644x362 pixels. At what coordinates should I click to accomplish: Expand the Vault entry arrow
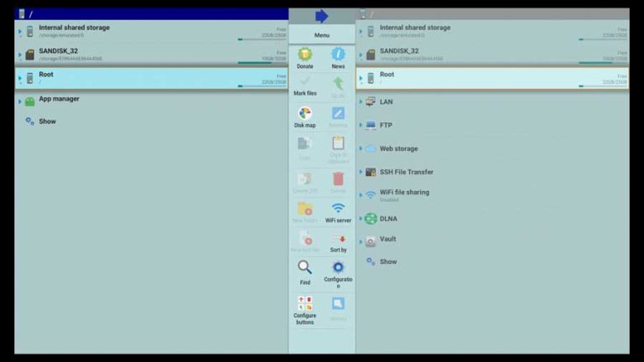click(x=361, y=241)
